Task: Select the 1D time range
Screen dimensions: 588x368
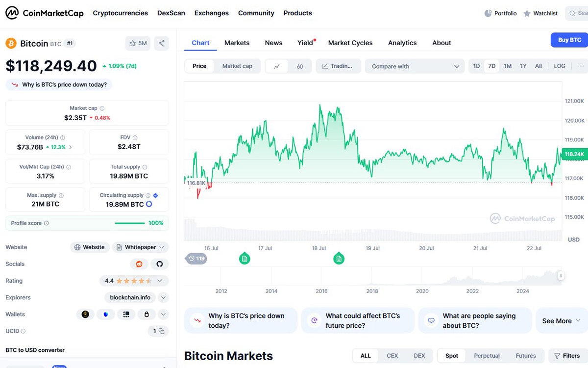Action: [476, 66]
